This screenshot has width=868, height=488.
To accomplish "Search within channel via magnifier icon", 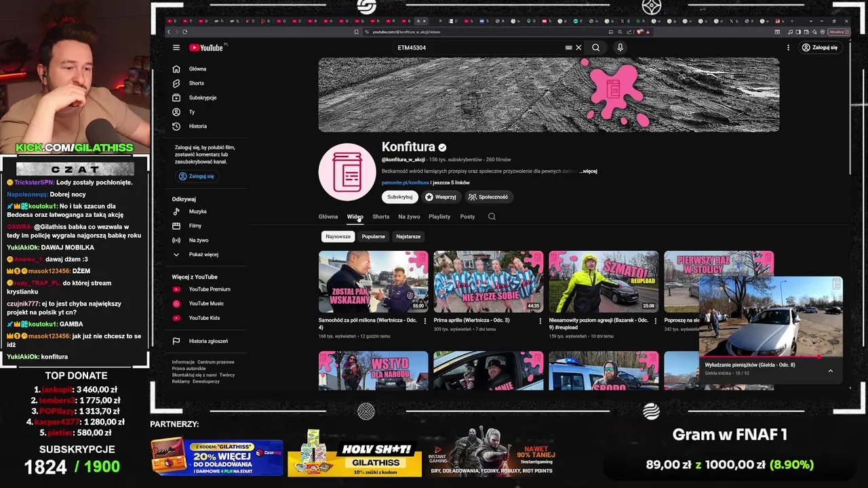I will pos(492,217).
